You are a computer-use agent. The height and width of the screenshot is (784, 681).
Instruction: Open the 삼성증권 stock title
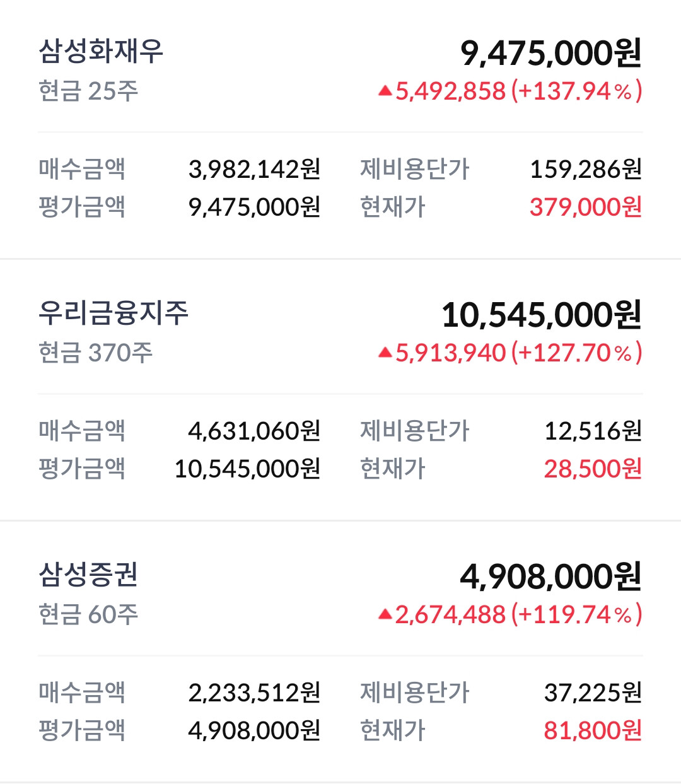[88, 575]
